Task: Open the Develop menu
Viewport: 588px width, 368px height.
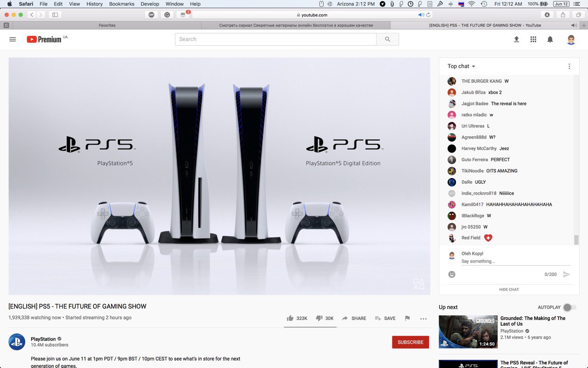Action: 150,4
